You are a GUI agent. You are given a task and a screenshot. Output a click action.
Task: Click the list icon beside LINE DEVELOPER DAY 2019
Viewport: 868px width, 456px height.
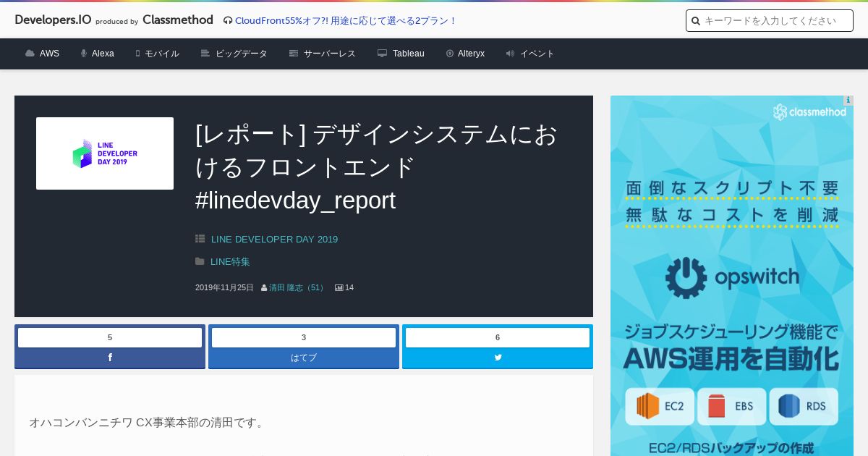pos(200,239)
